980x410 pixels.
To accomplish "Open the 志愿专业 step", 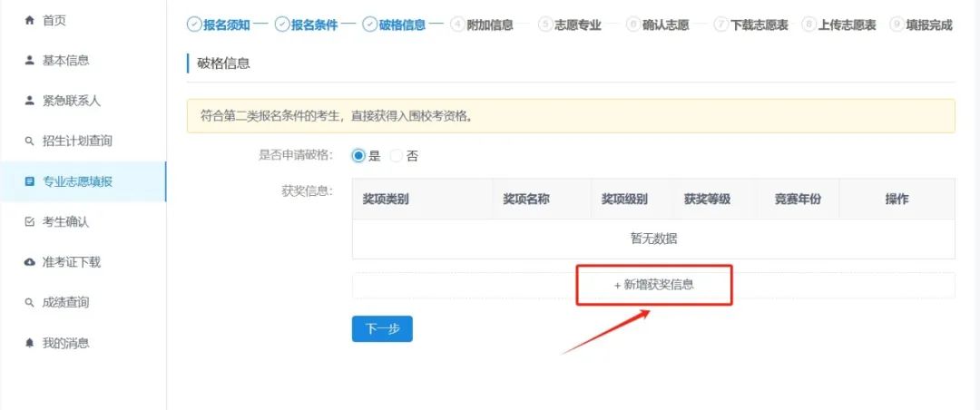I will (x=570, y=25).
